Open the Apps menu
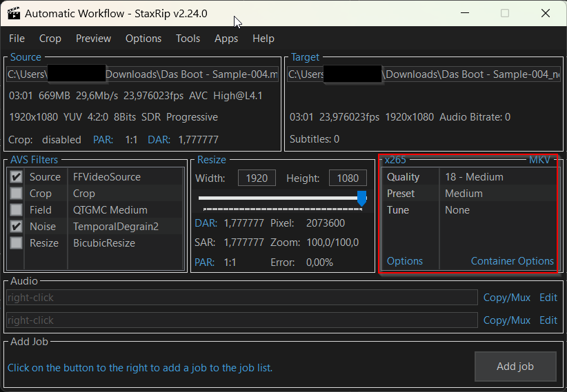The image size is (567, 392). pyautogui.click(x=226, y=39)
